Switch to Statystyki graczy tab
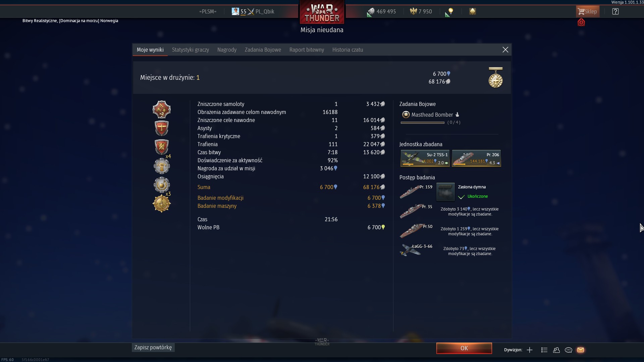 [x=191, y=50]
